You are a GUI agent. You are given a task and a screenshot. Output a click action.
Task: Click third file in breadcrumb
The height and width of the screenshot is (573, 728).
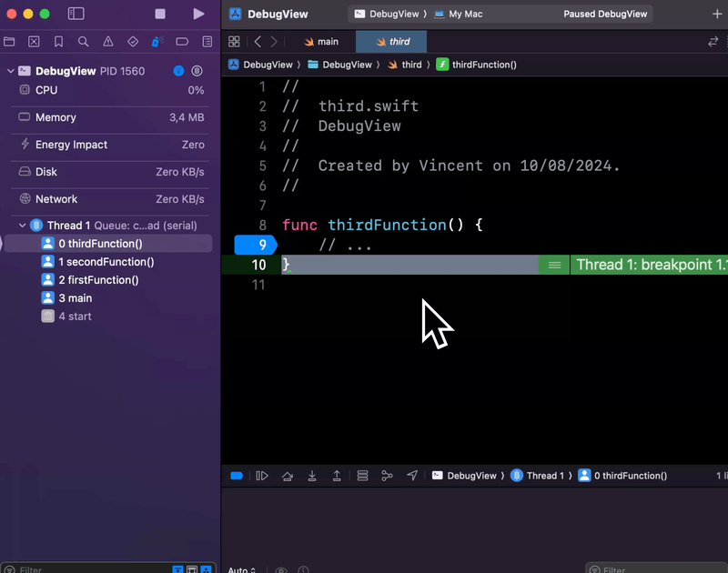click(x=405, y=65)
